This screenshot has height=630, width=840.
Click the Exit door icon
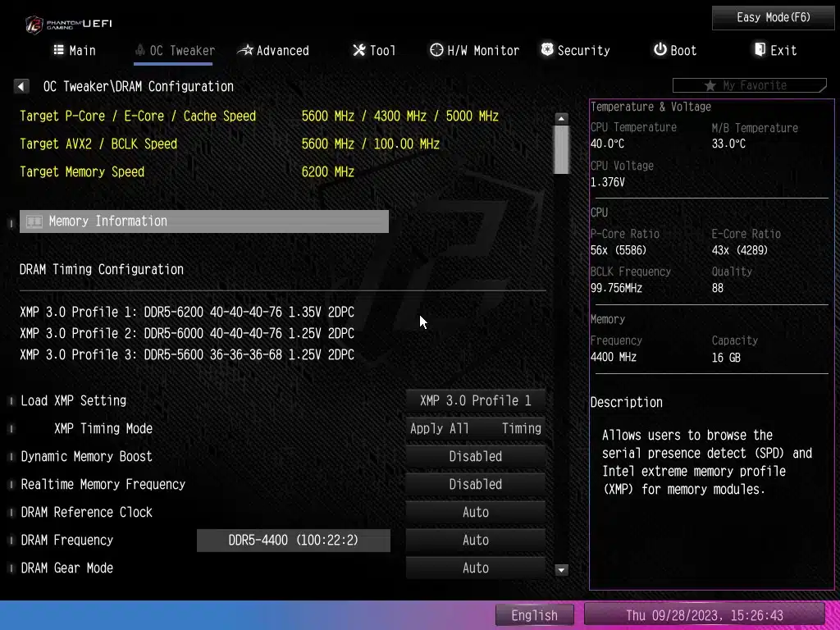(759, 50)
